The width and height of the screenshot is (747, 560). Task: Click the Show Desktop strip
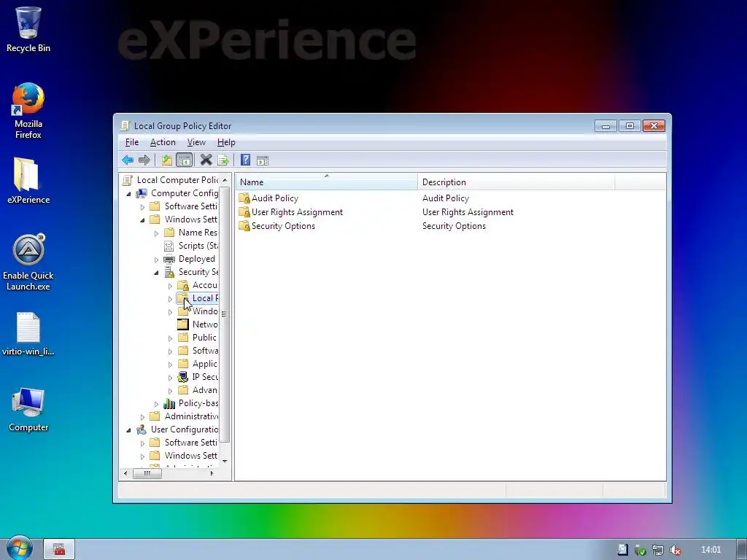click(741, 549)
